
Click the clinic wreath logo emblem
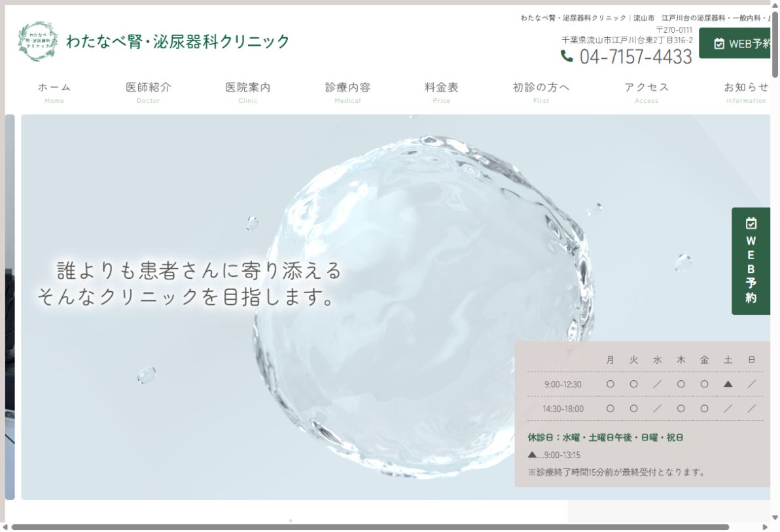click(38, 41)
